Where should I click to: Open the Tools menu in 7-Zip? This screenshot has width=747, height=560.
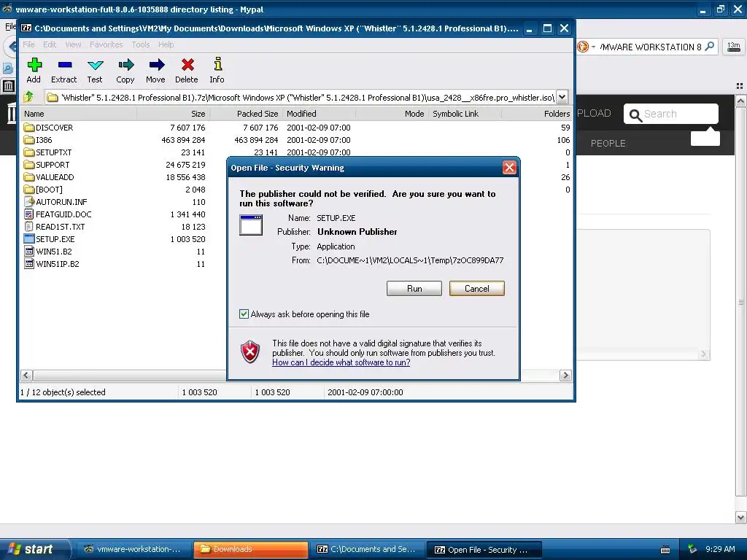tap(141, 44)
